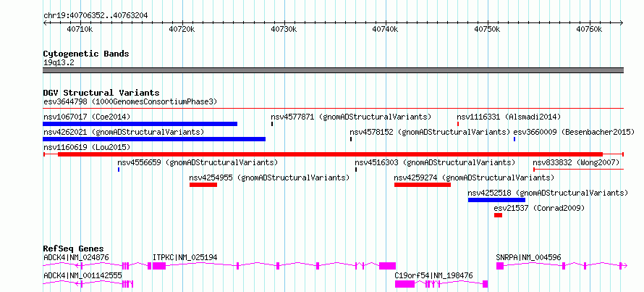Open the nsv833832 (Wong2007) label
The width and height of the screenshot is (644, 292).
coord(576,162)
